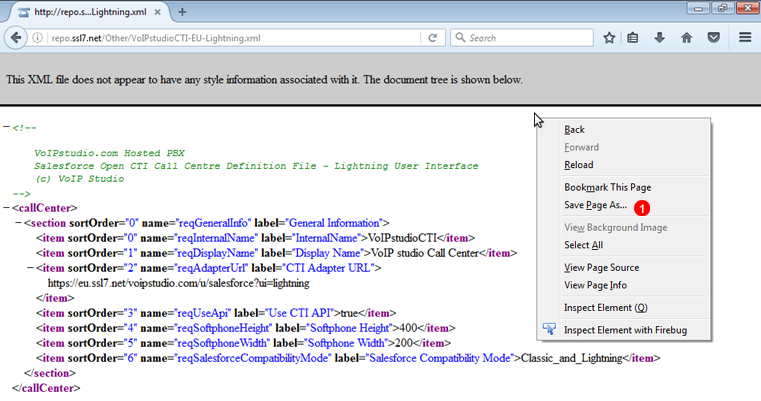The image size is (761, 401).
Task: Click the 'Salesforce Open CTI Call Centre' comment line
Action: [256, 166]
